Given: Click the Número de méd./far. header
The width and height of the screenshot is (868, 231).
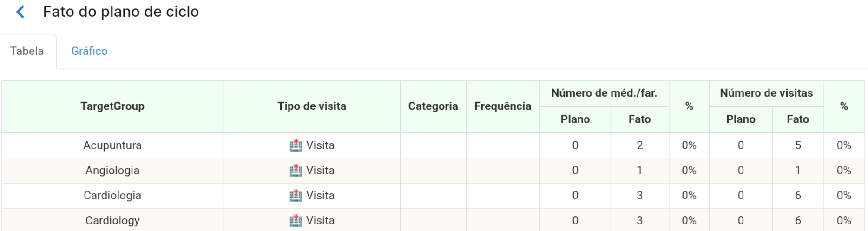Looking at the screenshot, I should point(604,93).
